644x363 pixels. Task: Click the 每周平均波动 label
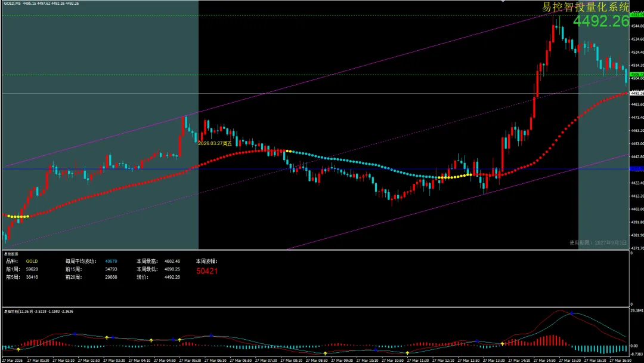[x=80, y=261]
